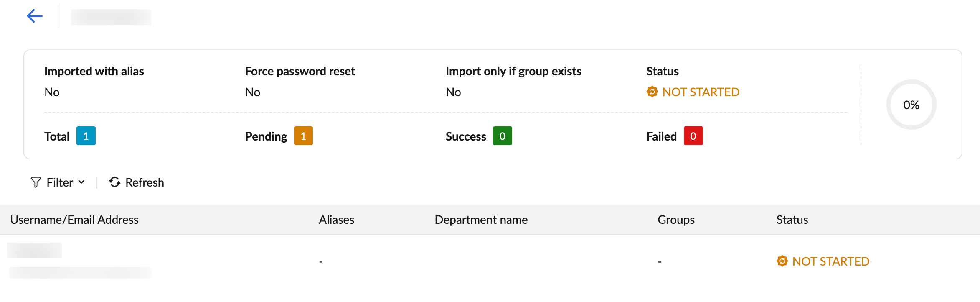Image resolution: width=980 pixels, height=302 pixels.
Task: Click the 0% progress circle
Action: coord(911,105)
